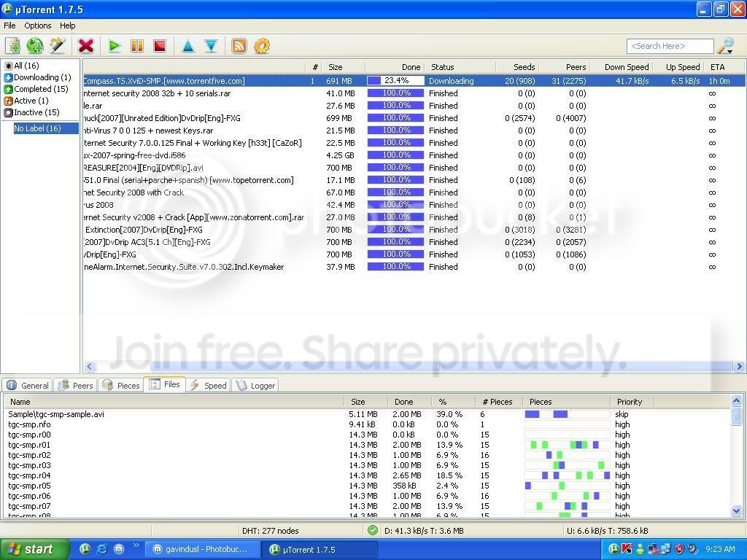
Task: Open the Options menu
Action: coord(38,26)
